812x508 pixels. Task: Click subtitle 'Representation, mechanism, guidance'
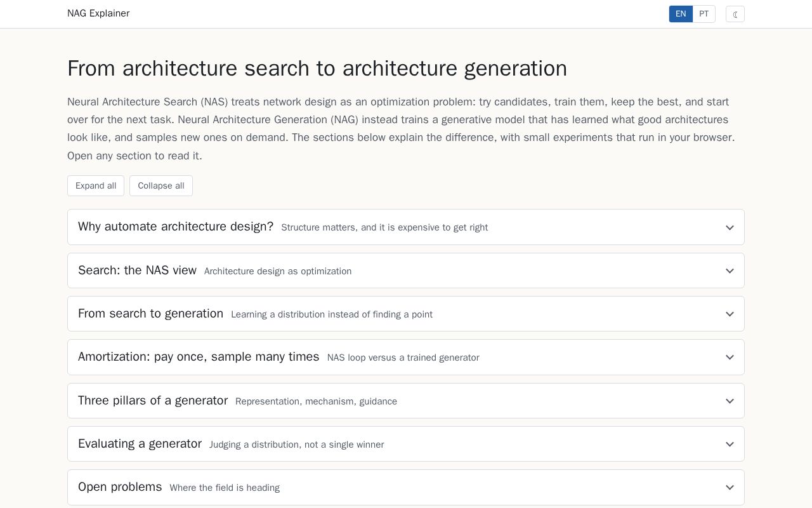coord(316,401)
